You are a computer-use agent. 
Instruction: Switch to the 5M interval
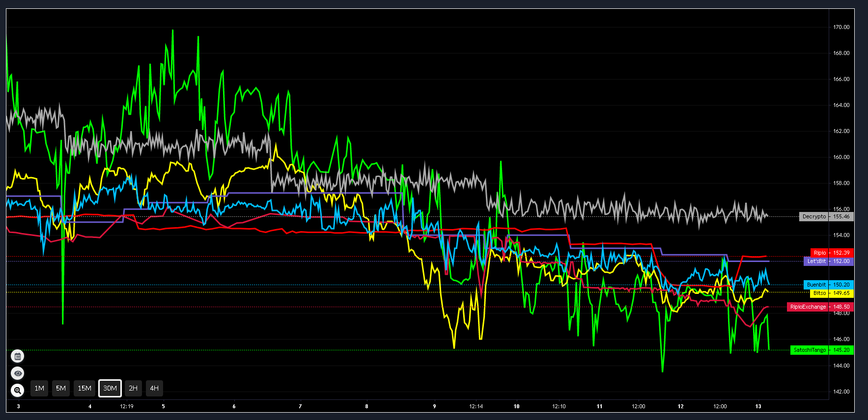click(61, 388)
